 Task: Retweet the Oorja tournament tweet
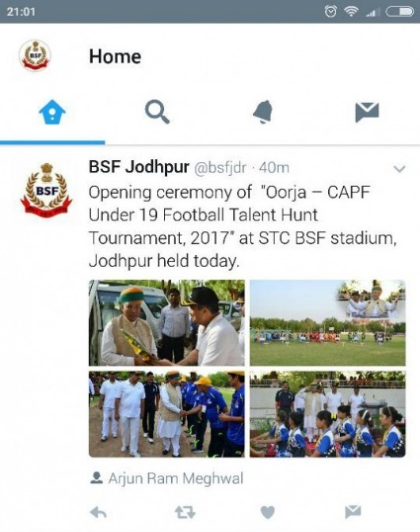tap(185, 512)
